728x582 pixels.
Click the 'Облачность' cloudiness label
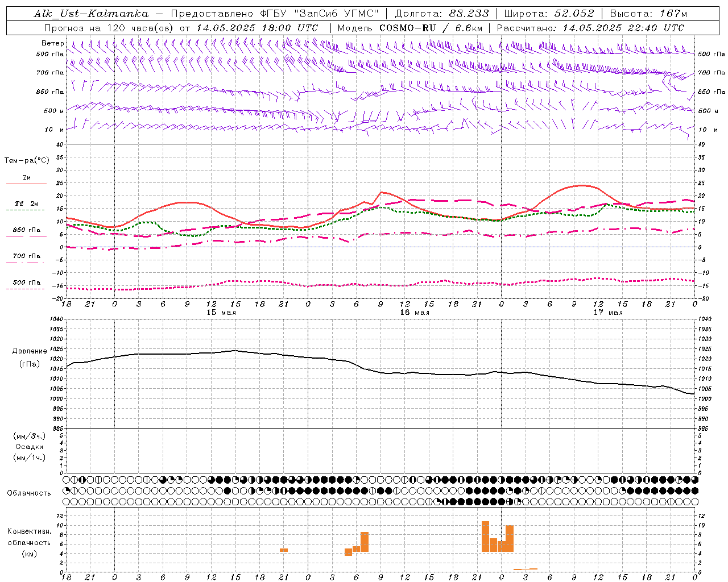29,493
